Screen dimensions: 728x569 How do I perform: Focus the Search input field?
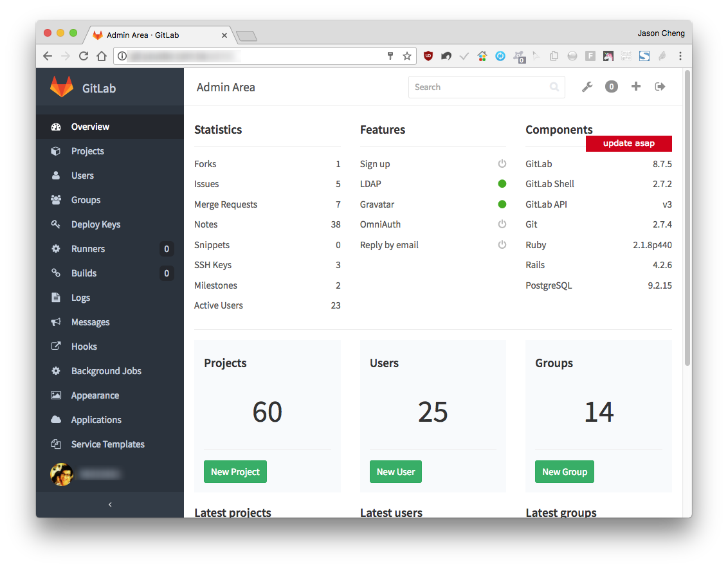tap(487, 87)
